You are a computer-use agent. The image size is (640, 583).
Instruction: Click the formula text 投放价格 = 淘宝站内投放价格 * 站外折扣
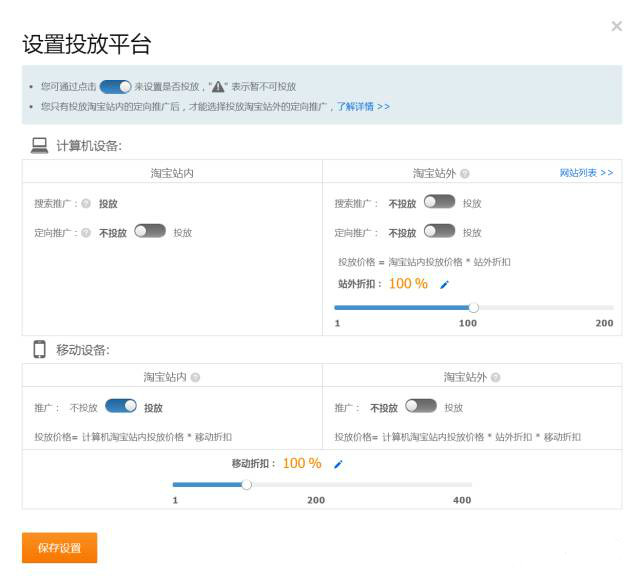tap(424, 262)
